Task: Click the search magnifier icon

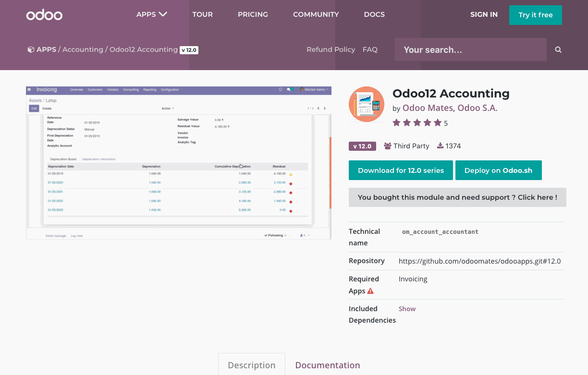Action: [558, 49]
